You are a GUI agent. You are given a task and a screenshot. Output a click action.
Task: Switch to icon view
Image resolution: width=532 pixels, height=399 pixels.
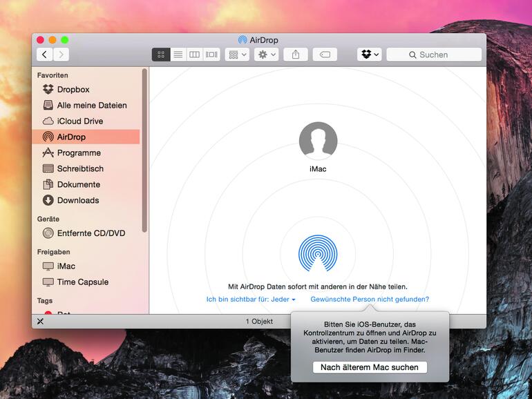[161, 55]
